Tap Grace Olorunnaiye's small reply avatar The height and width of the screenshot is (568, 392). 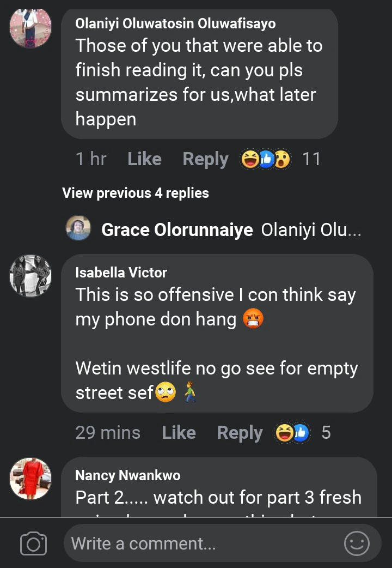78,228
